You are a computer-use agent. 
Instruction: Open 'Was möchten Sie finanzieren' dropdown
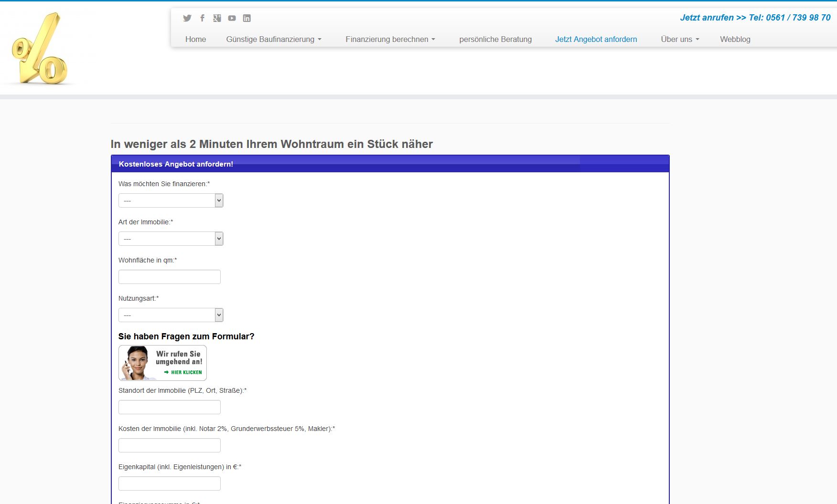tap(171, 200)
